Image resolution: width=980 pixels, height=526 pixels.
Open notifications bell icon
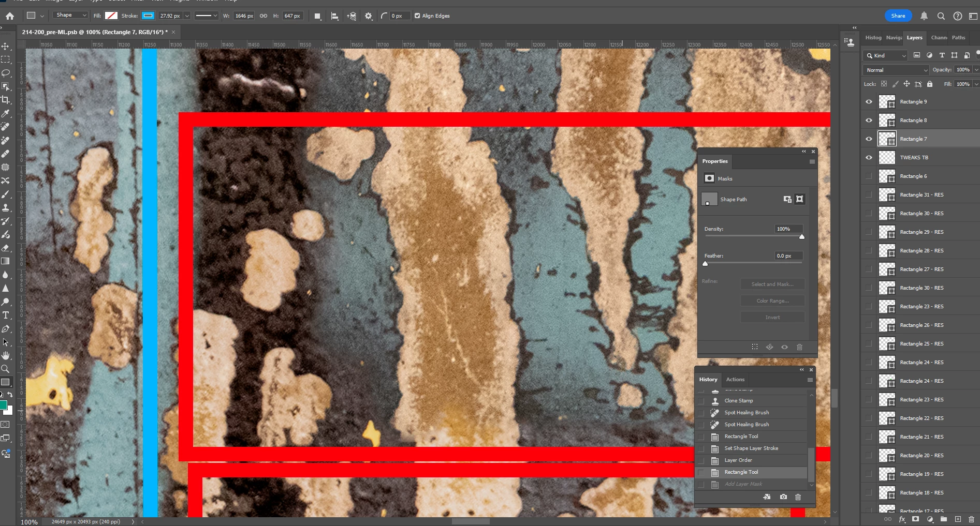point(924,16)
